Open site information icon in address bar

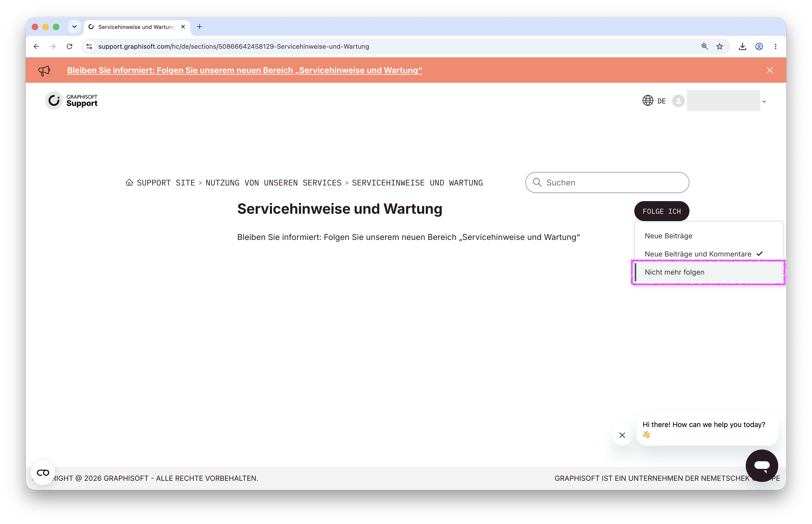pyautogui.click(x=89, y=46)
